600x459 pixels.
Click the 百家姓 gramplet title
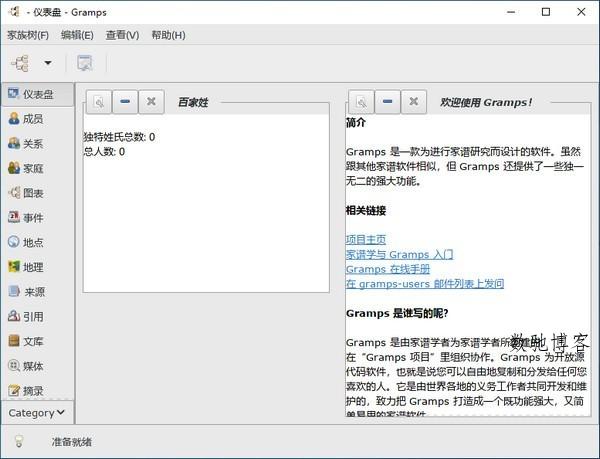(x=193, y=103)
